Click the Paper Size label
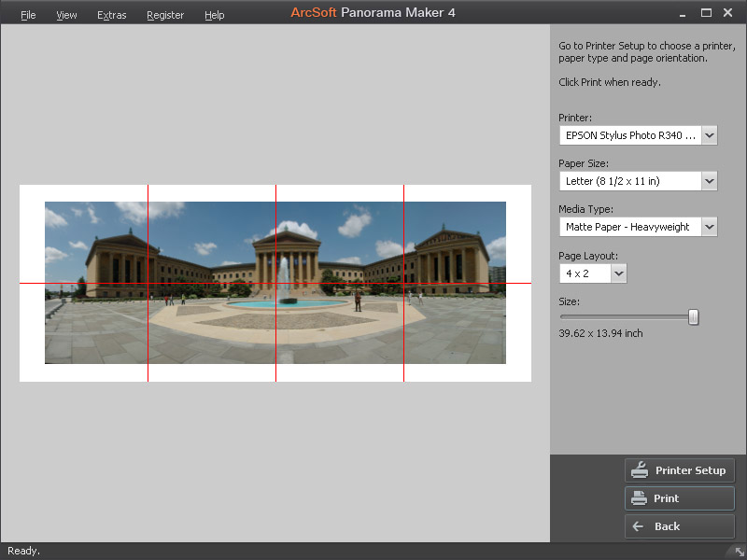The image size is (747, 560). (584, 163)
